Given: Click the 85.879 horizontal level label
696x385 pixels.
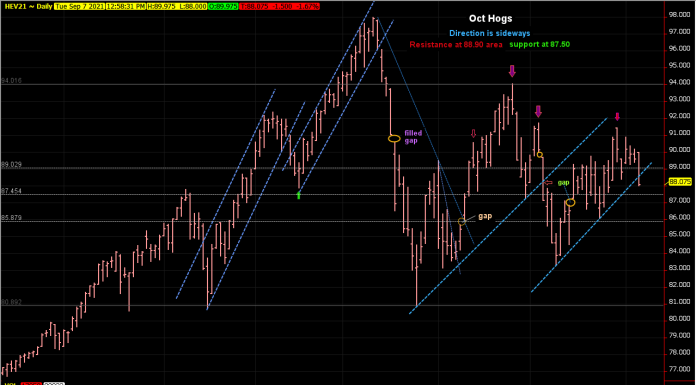Looking at the screenshot, I should tap(10, 218).
